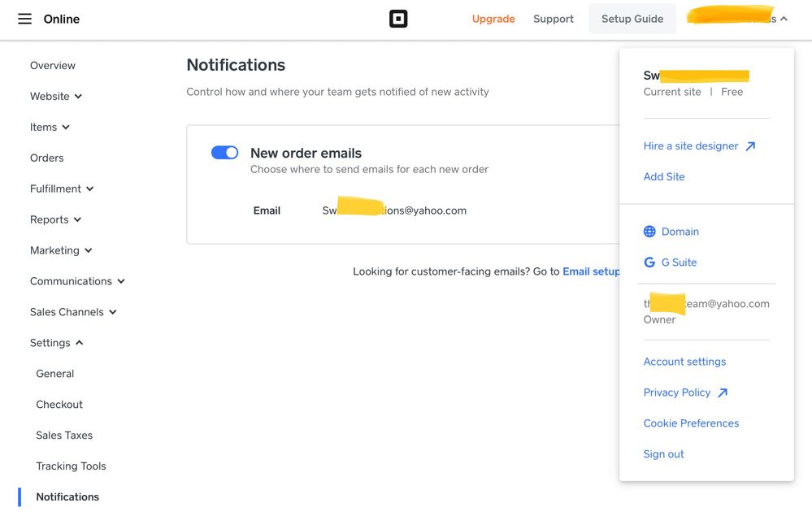The image size is (812, 529).
Task: Click the notification email address field
Action: pyautogui.click(x=394, y=210)
